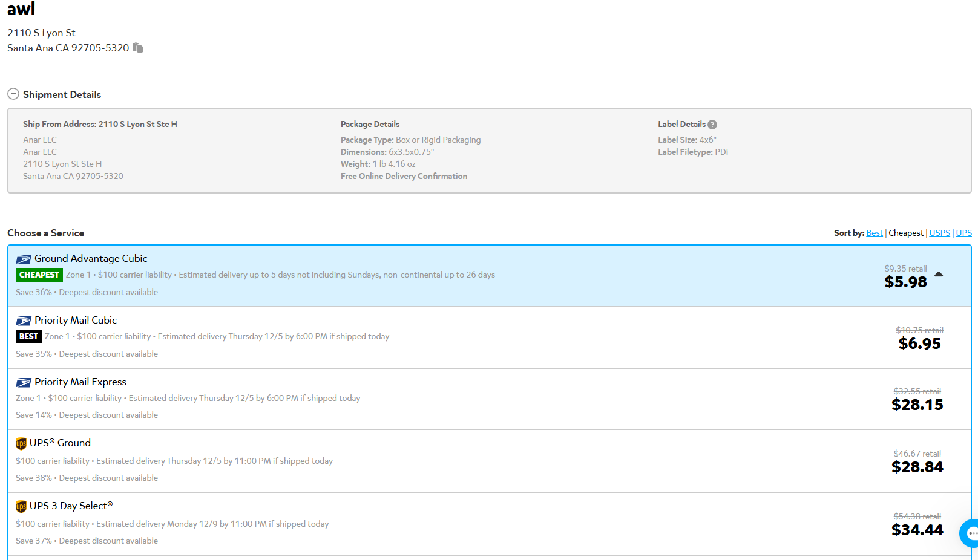Viewport: 978px width, 560px height.
Task: Click the Label Filetype PDF line
Action: click(694, 152)
